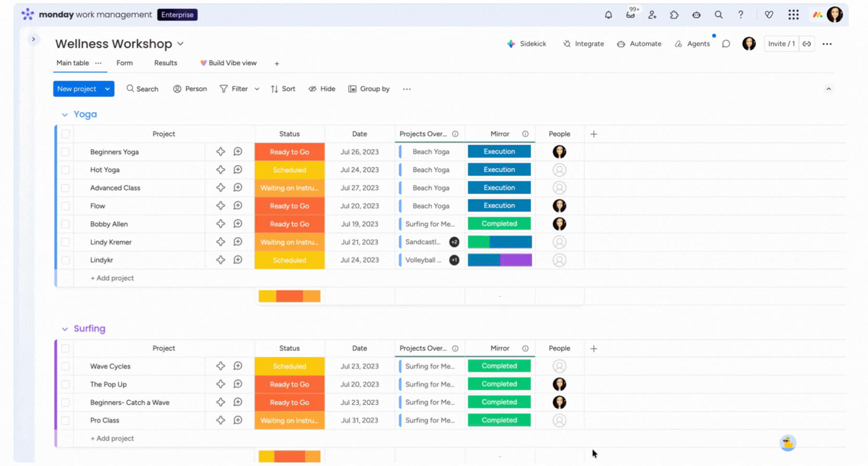The width and height of the screenshot is (868, 466).
Task: Click the help question mark icon
Action: point(741,15)
